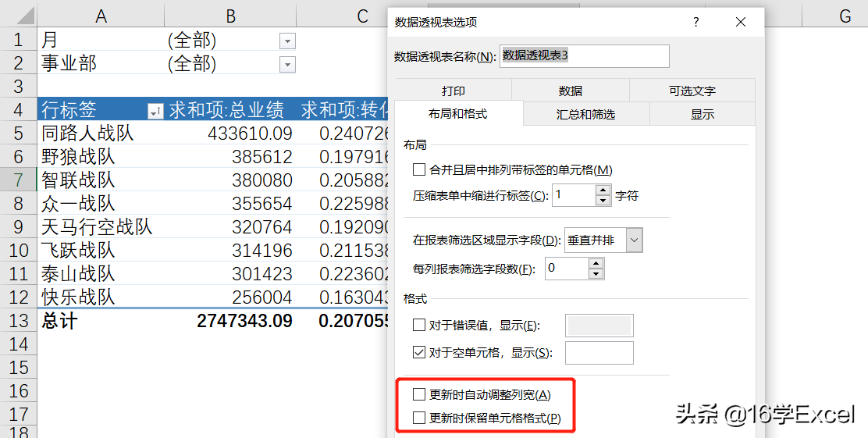
Task: Close the 数据透视表选项 dialog
Action: pos(741,22)
